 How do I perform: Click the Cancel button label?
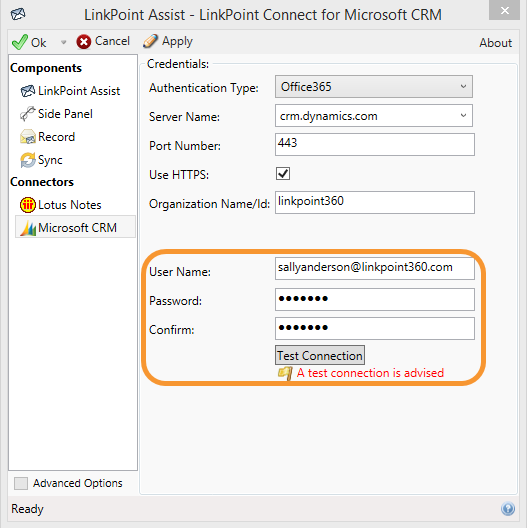(112, 41)
